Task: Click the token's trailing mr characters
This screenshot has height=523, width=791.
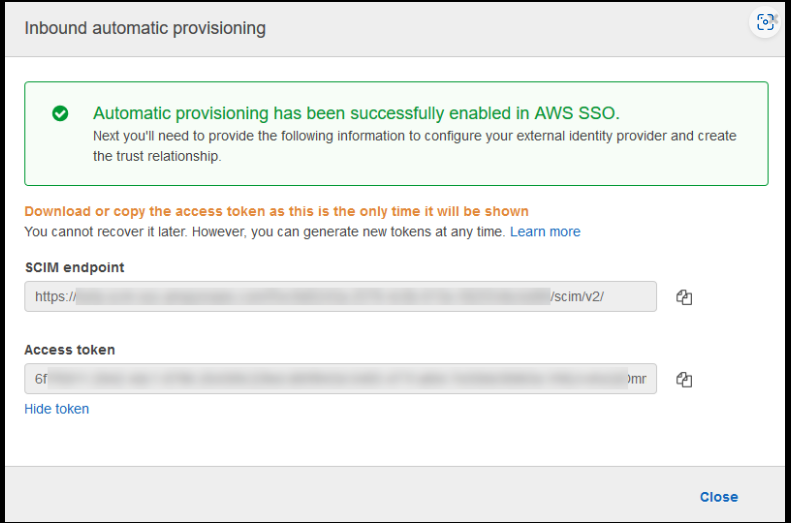Action: click(x=638, y=379)
